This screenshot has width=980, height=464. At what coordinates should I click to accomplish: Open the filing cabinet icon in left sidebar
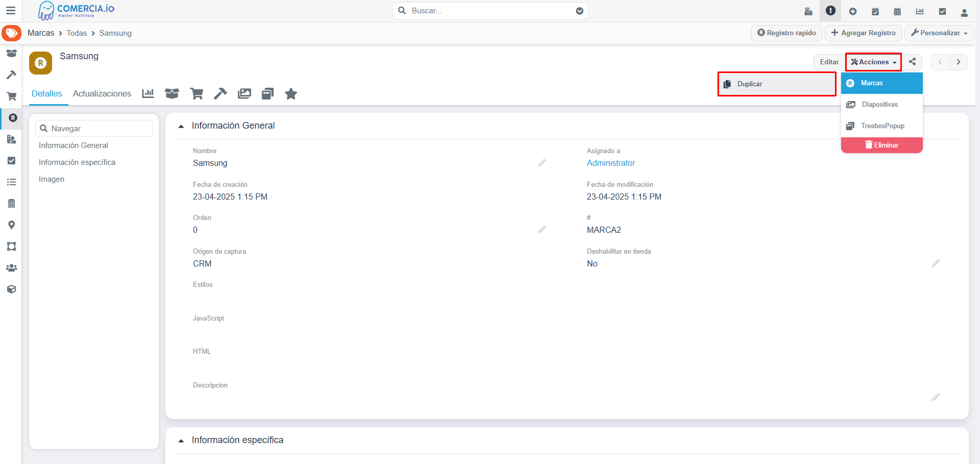pos(11,203)
